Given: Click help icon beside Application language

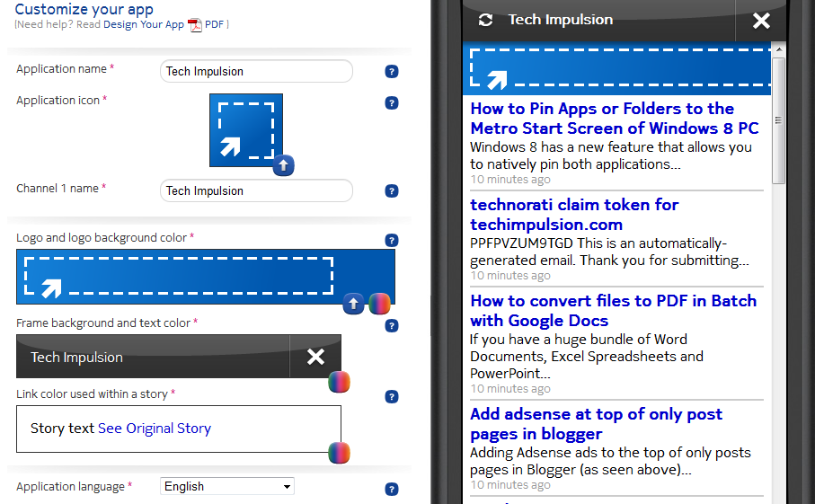Looking at the screenshot, I should point(392,490).
